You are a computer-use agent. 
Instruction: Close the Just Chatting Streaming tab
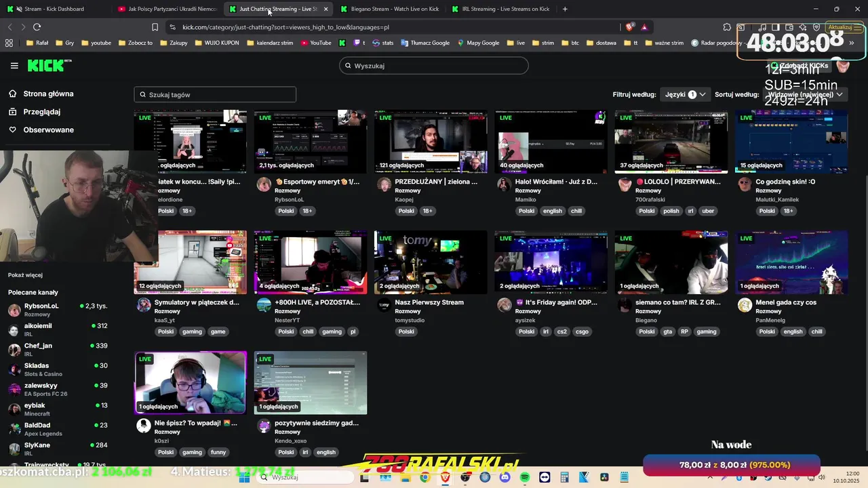(326, 9)
